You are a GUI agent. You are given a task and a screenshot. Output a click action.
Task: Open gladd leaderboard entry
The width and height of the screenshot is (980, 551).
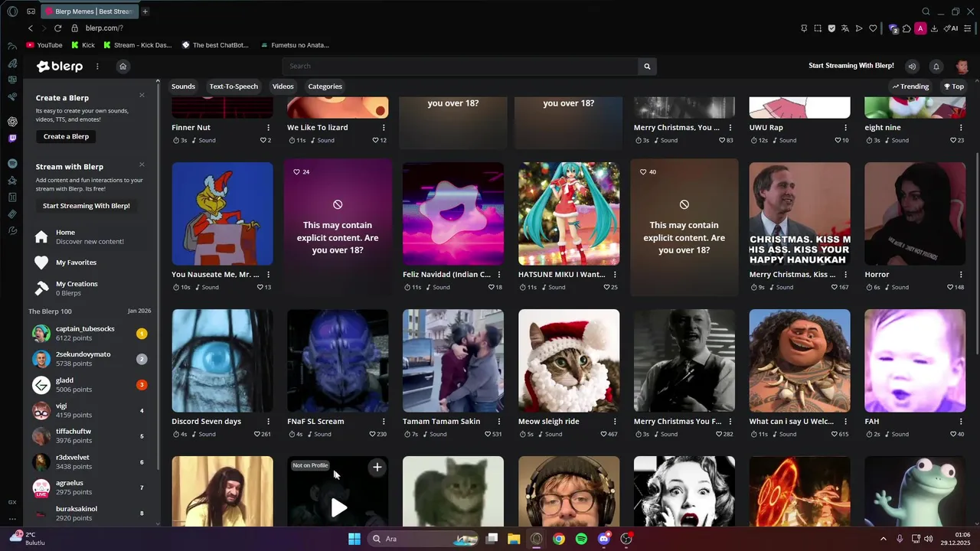click(x=90, y=385)
